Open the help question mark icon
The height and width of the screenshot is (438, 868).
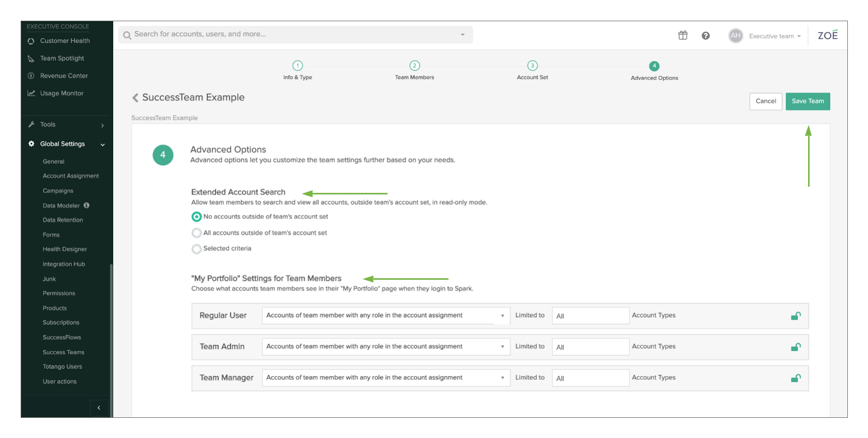[x=706, y=36]
